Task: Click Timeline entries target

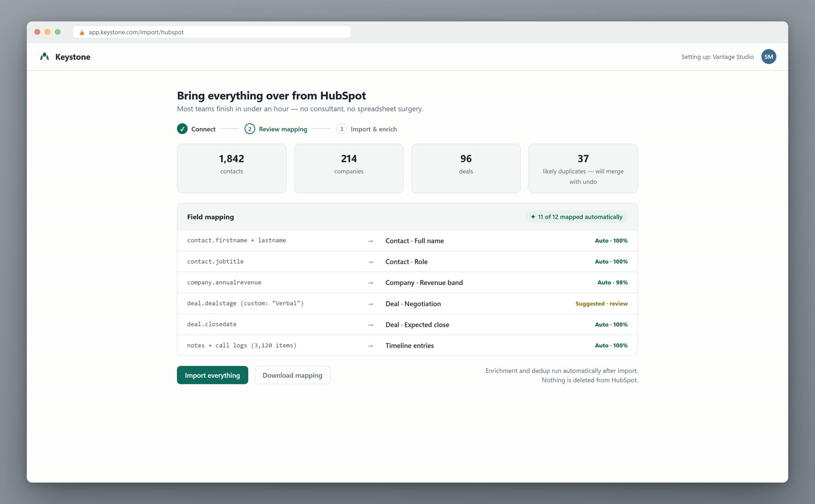Action: (x=410, y=346)
